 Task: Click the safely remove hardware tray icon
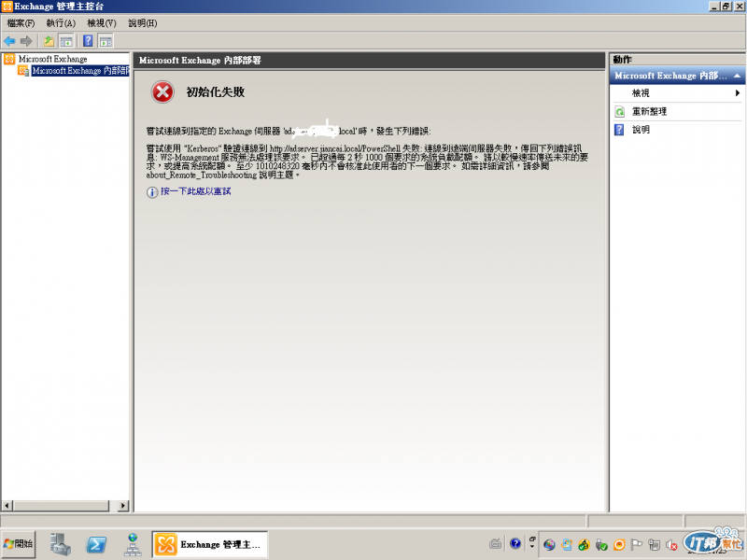click(x=601, y=545)
